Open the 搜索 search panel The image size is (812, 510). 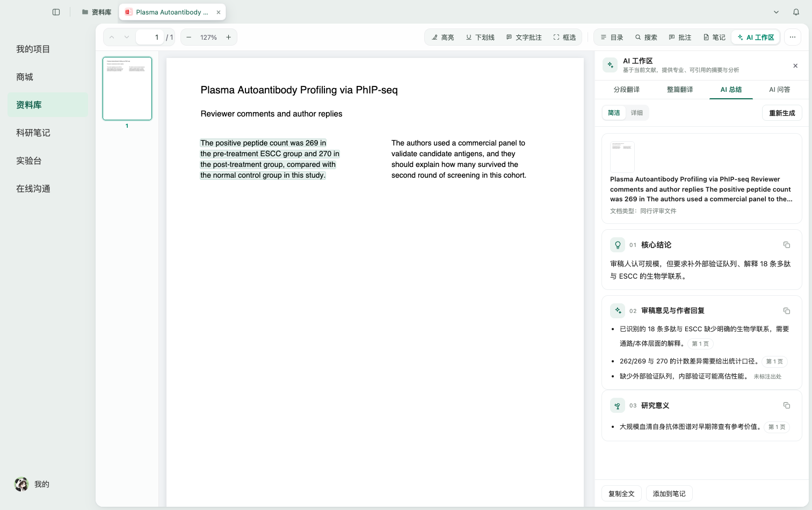646,37
